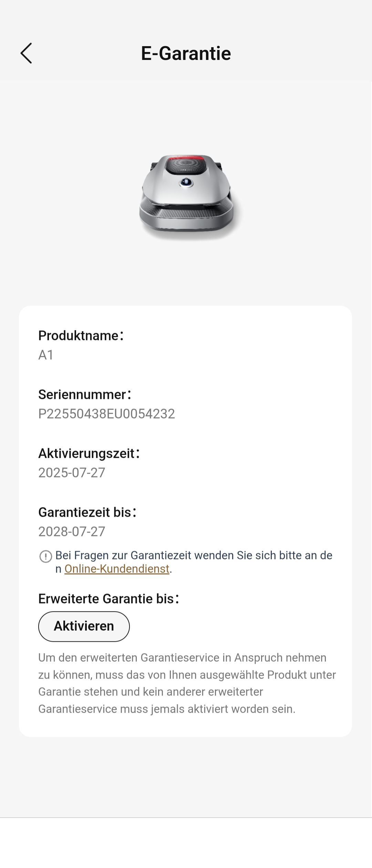Image resolution: width=372 pixels, height=868 pixels.
Task: Tap the serial number P22550438EU0054232
Action: pyautogui.click(x=106, y=414)
